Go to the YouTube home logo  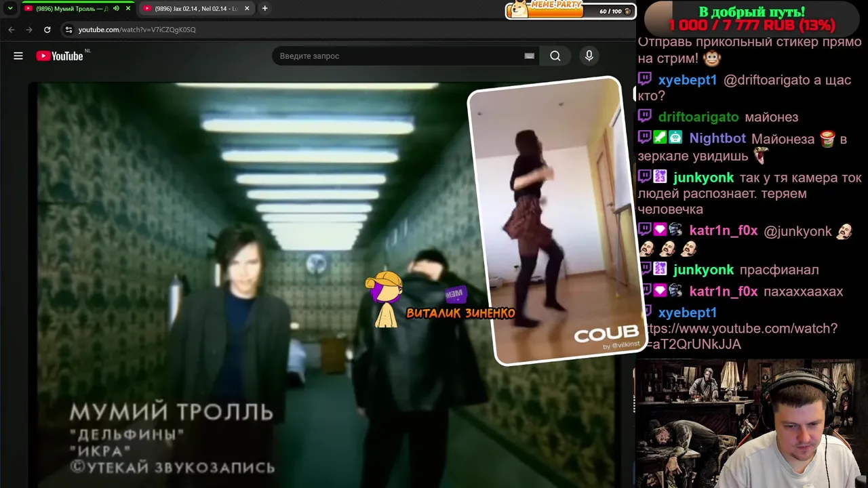coord(60,56)
